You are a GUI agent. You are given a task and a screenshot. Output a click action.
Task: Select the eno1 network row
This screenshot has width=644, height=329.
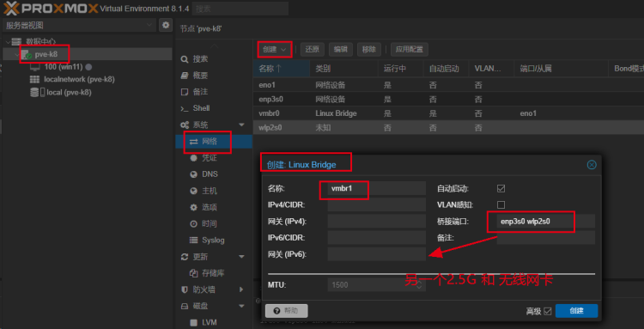(448, 85)
